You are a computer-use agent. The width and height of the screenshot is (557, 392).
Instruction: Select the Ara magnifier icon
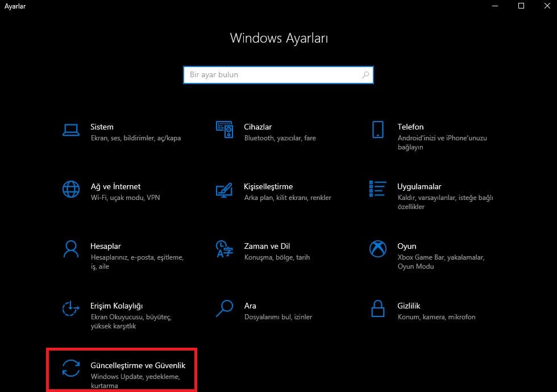[x=225, y=308]
